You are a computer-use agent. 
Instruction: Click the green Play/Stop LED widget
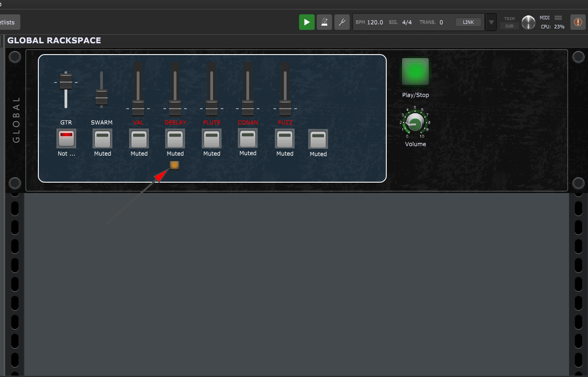point(415,71)
